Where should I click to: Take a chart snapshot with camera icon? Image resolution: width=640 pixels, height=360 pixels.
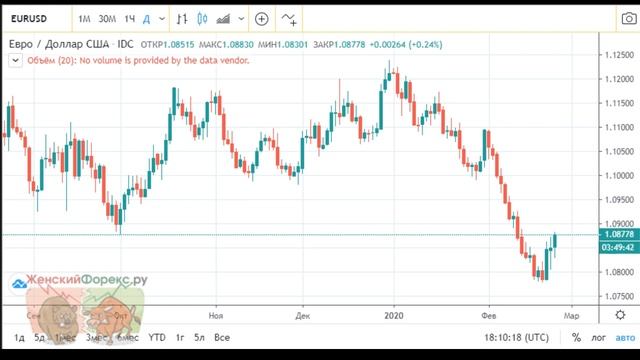[x=629, y=18]
